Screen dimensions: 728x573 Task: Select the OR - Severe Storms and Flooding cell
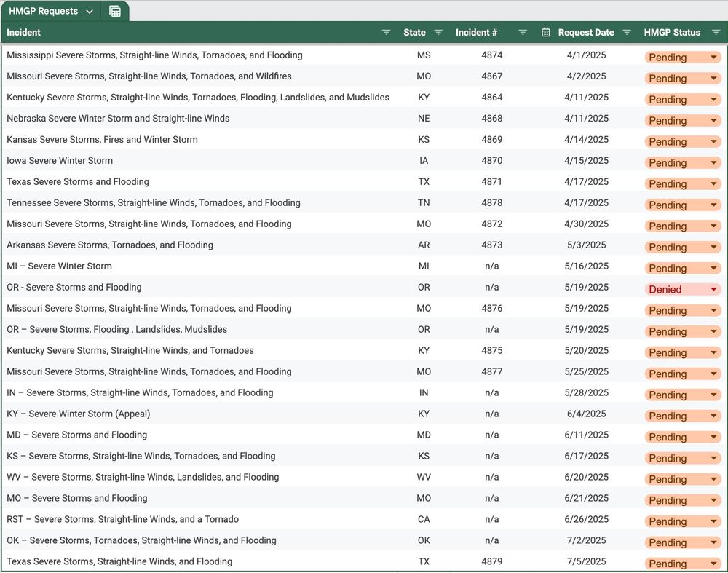(x=74, y=288)
